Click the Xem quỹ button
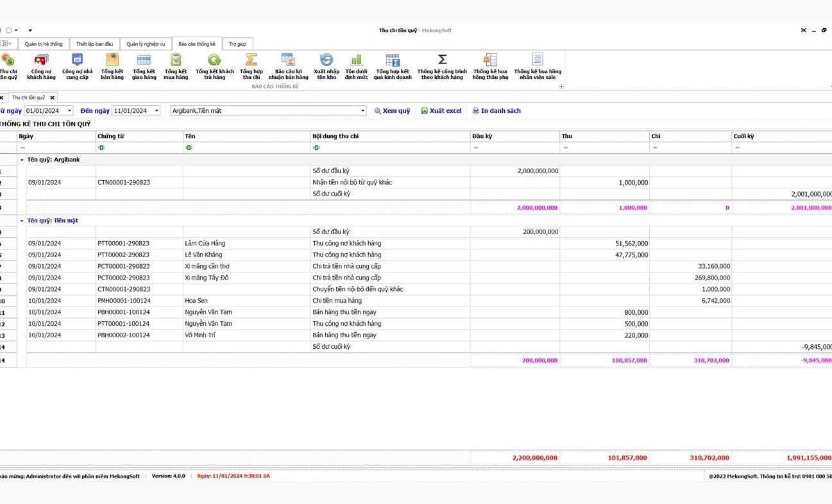The width and height of the screenshot is (832, 504). coord(392,111)
